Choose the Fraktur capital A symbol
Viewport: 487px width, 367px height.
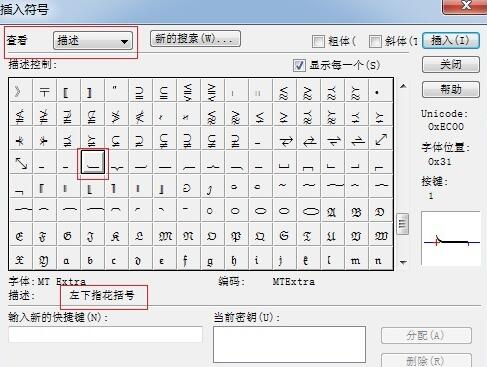coord(333,211)
